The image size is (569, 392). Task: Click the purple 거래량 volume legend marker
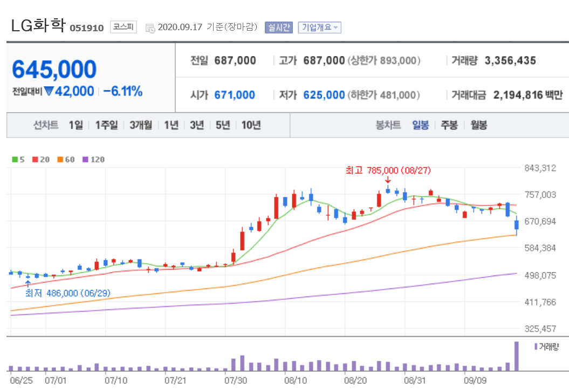click(536, 347)
